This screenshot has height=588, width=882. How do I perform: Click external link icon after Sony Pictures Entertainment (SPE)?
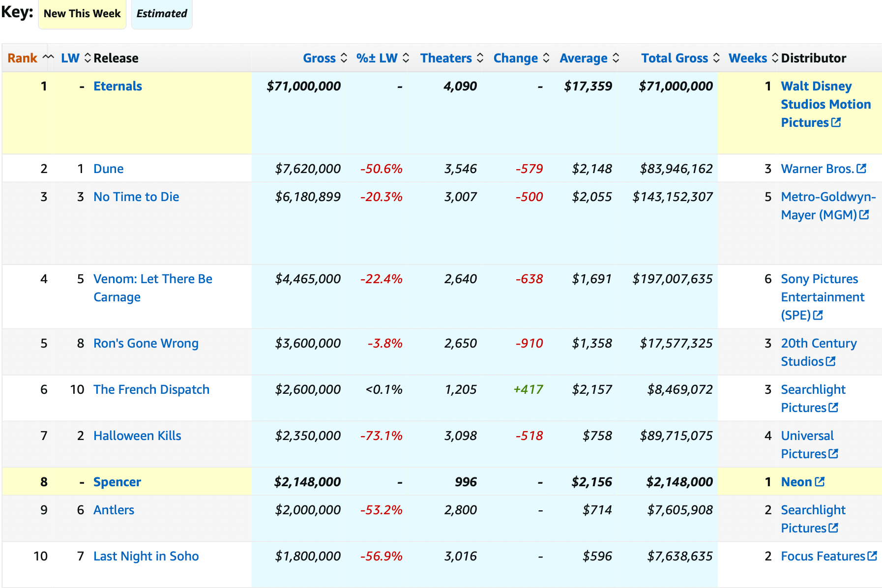818,315
